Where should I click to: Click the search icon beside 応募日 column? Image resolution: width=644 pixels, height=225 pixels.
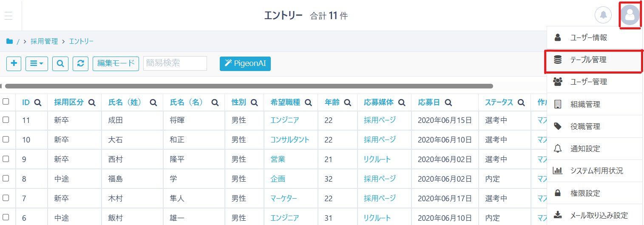pos(448,103)
